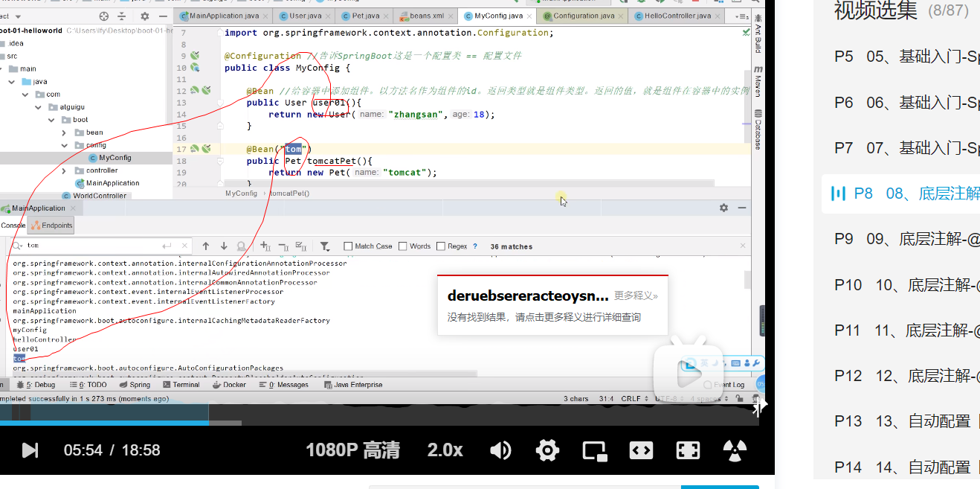Toggle wide-screen mode icon in player
This screenshot has height=489, width=980.
point(641,450)
